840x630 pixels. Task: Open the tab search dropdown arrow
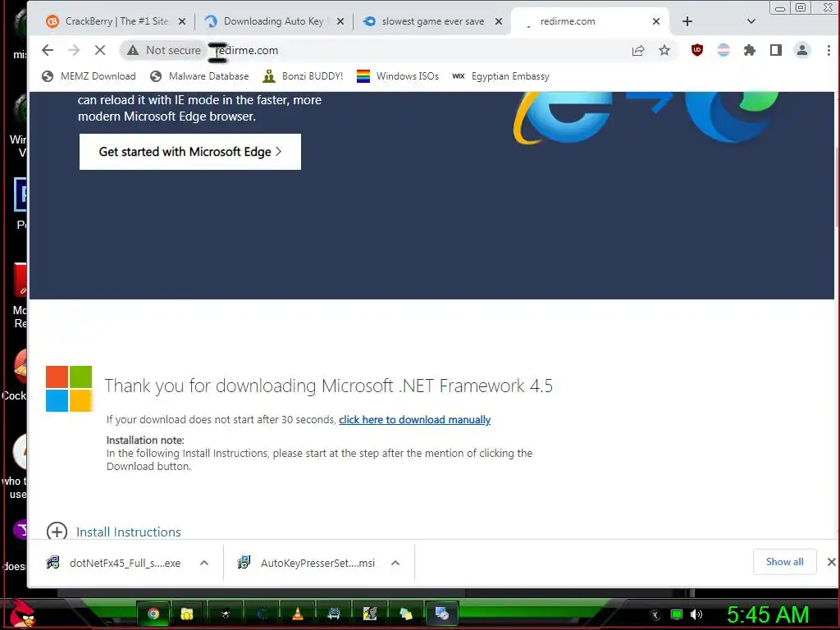click(x=751, y=21)
